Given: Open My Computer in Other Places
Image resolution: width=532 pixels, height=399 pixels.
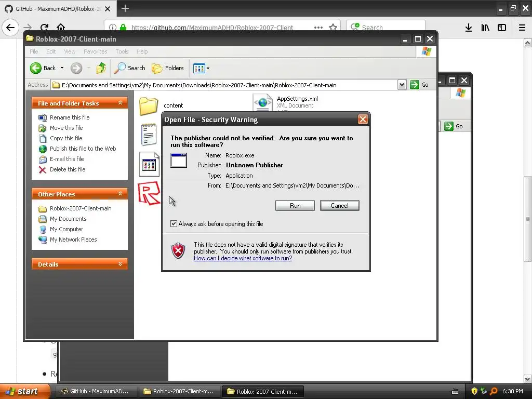Looking at the screenshot, I should [x=66, y=229].
